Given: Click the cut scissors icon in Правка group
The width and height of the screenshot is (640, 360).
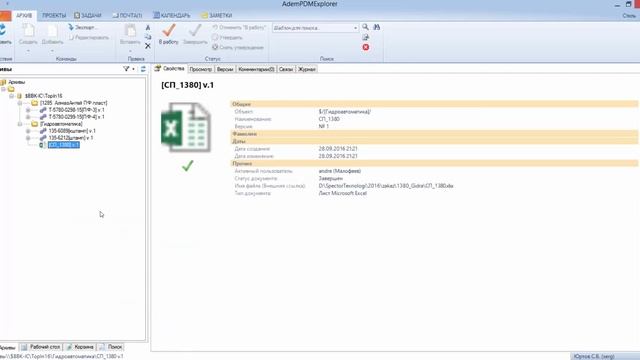Looking at the screenshot, I should [148, 27].
